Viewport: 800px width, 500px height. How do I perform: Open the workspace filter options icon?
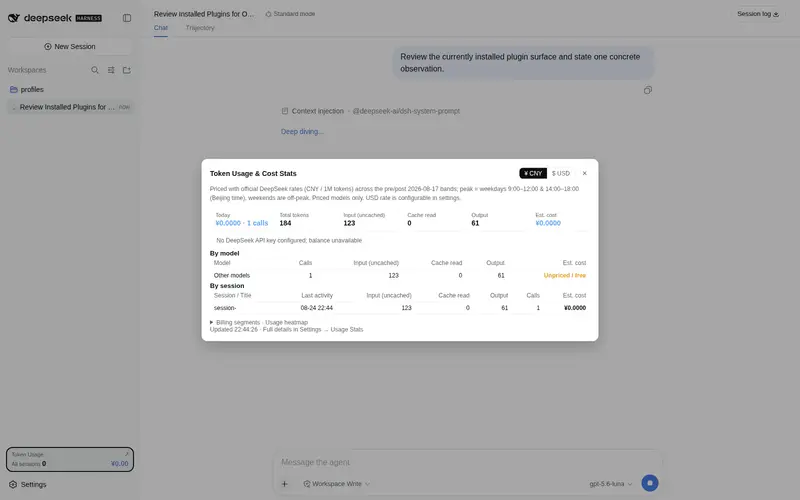coord(111,70)
